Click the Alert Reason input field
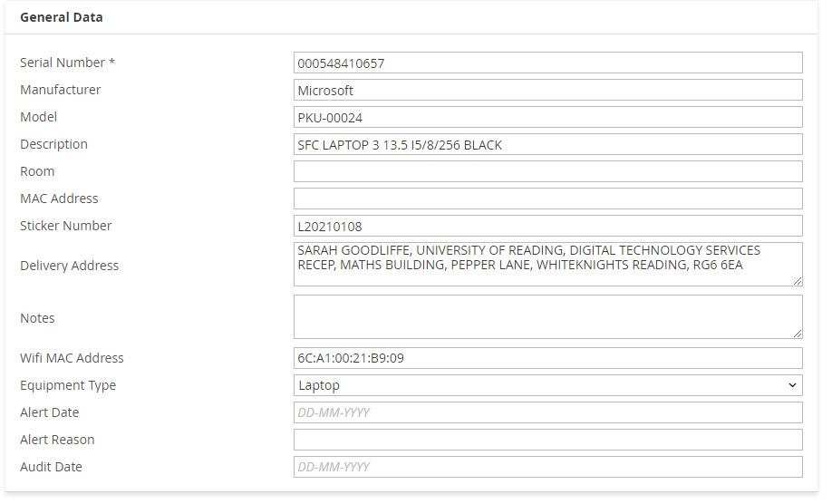The width and height of the screenshot is (832, 504). tap(547, 440)
